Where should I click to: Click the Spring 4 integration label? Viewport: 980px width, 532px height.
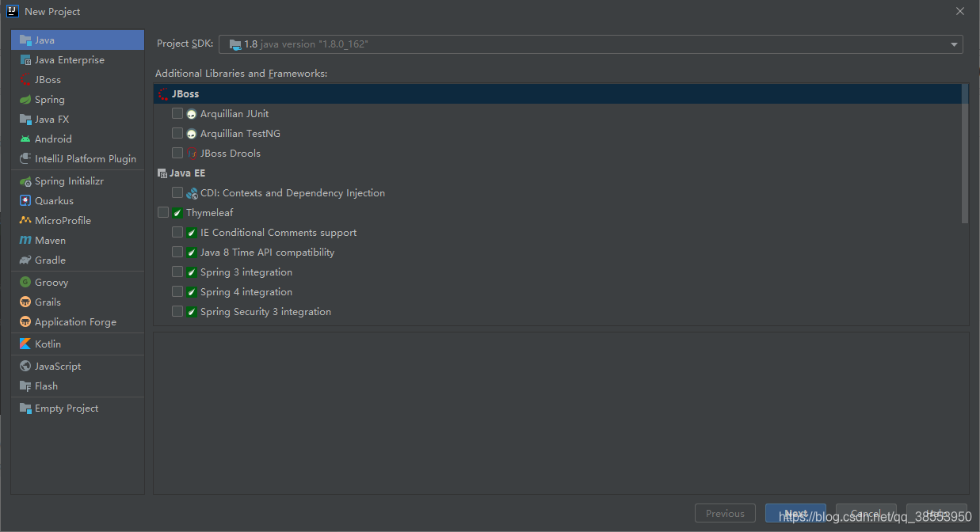click(246, 292)
